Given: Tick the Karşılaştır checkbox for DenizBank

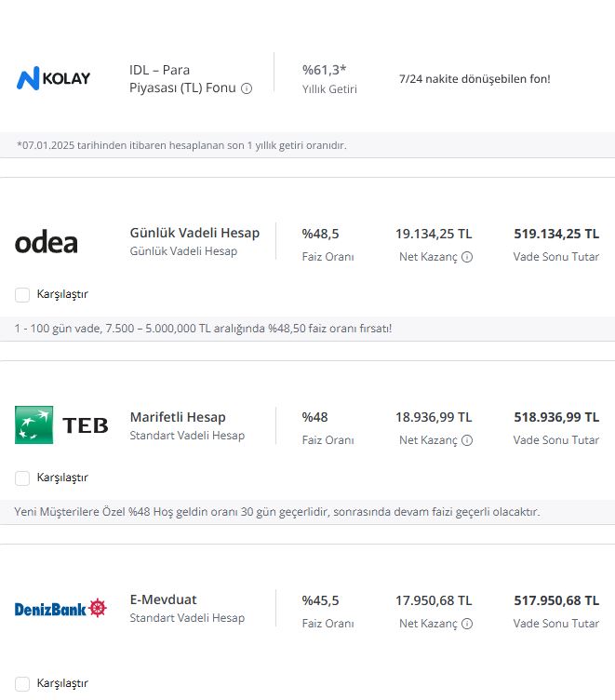Looking at the screenshot, I should 22,684.
